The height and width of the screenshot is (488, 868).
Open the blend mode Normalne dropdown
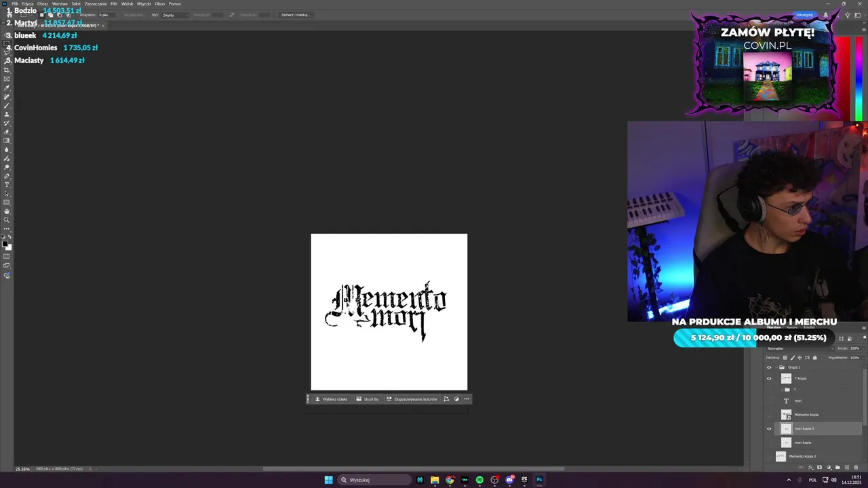(x=801, y=348)
